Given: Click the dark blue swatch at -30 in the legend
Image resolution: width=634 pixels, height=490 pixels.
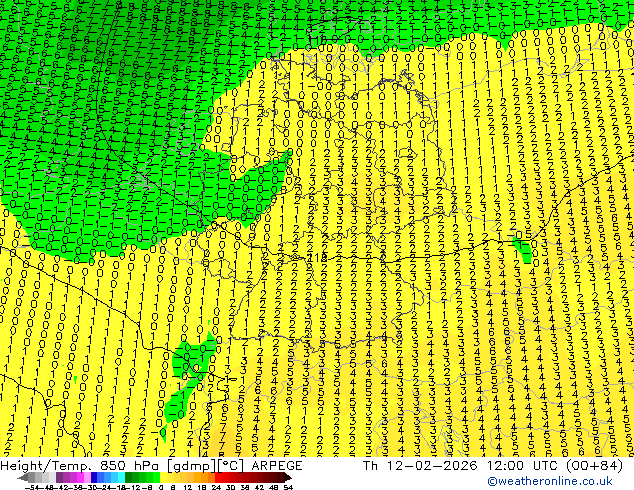Looking at the screenshot, I should pyautogui.click(x=94, y=478).
